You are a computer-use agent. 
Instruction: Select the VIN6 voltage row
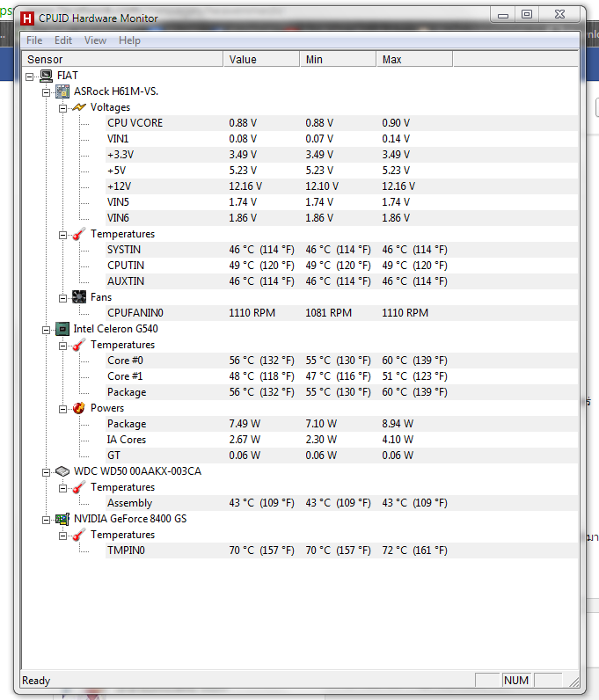[341, 218]
